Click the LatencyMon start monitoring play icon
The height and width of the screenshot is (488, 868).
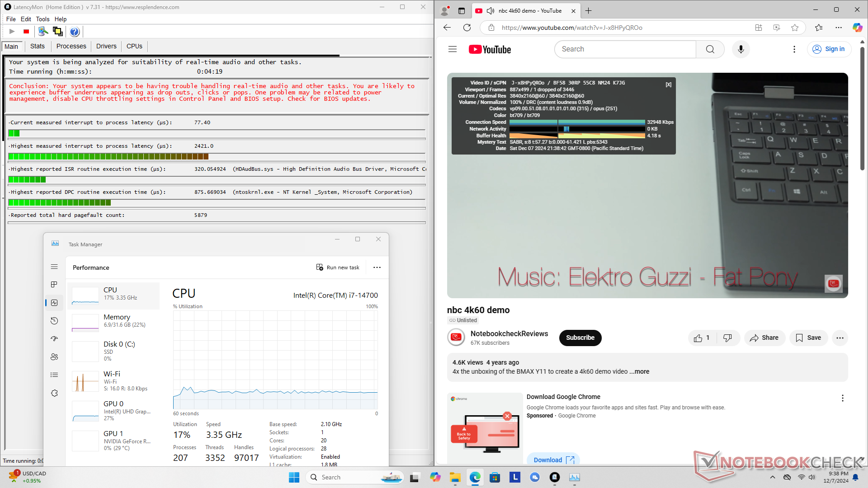12,32
